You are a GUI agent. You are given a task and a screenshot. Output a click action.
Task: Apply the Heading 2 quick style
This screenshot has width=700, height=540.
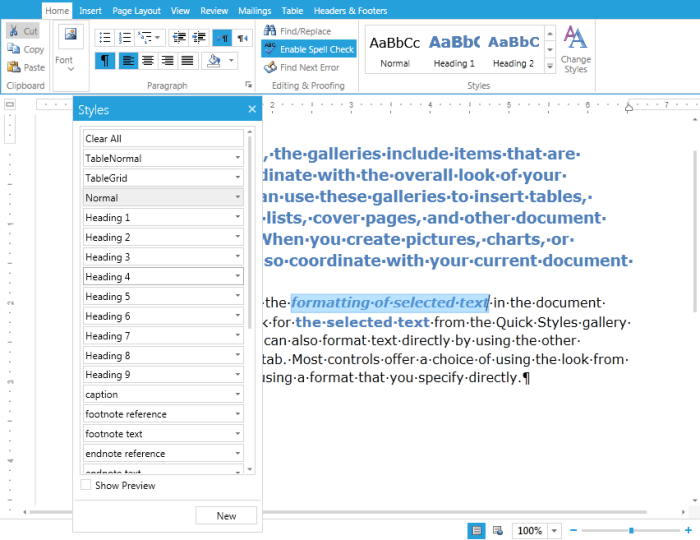point(513,49)
